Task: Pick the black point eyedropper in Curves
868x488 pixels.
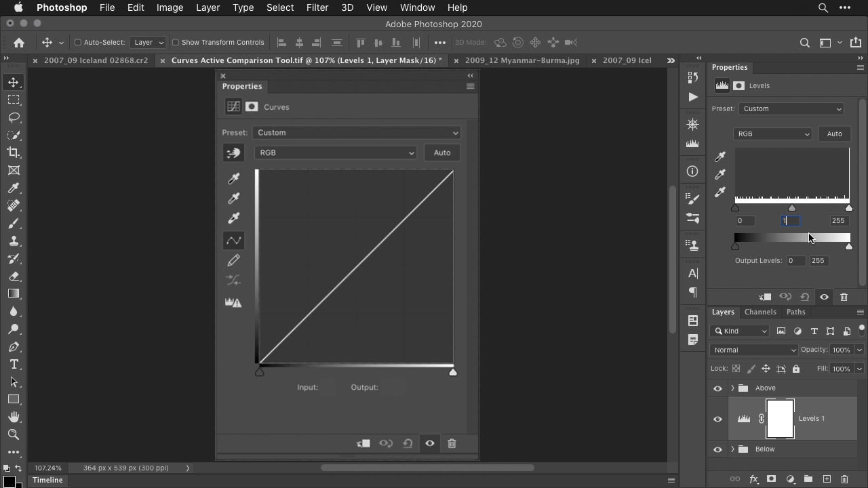Action: click(233, 178)
